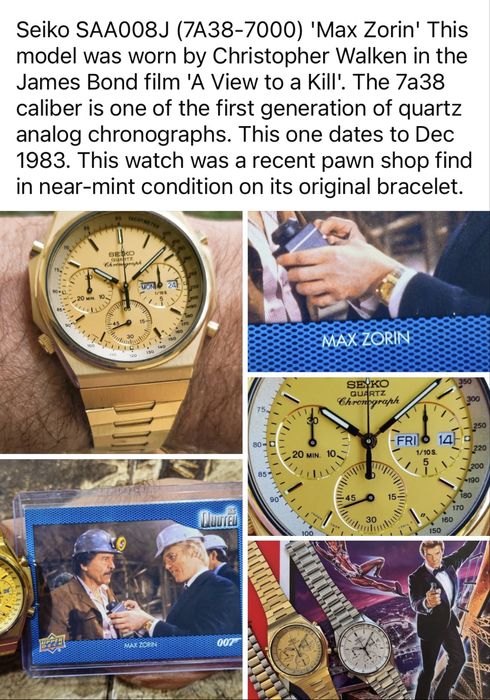Click the Seiko SAA008J post description text
Screen dimensions: 490x700
(242, 108)
